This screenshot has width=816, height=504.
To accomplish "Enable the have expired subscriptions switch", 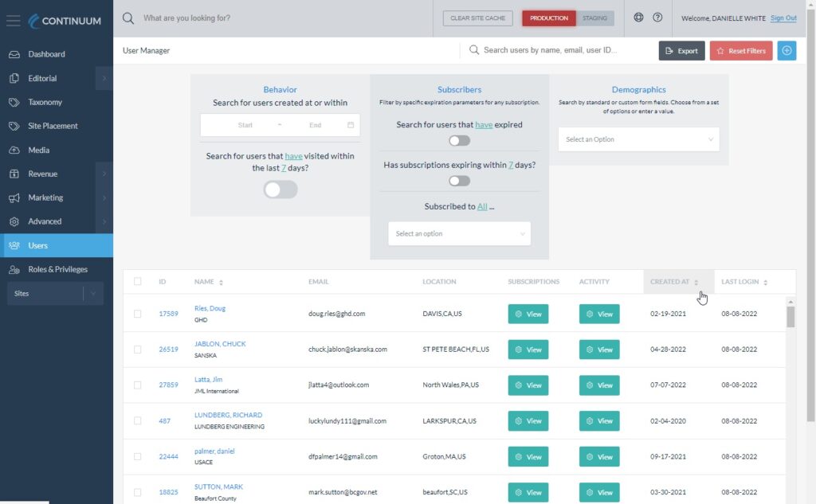I will click(459, 141).
